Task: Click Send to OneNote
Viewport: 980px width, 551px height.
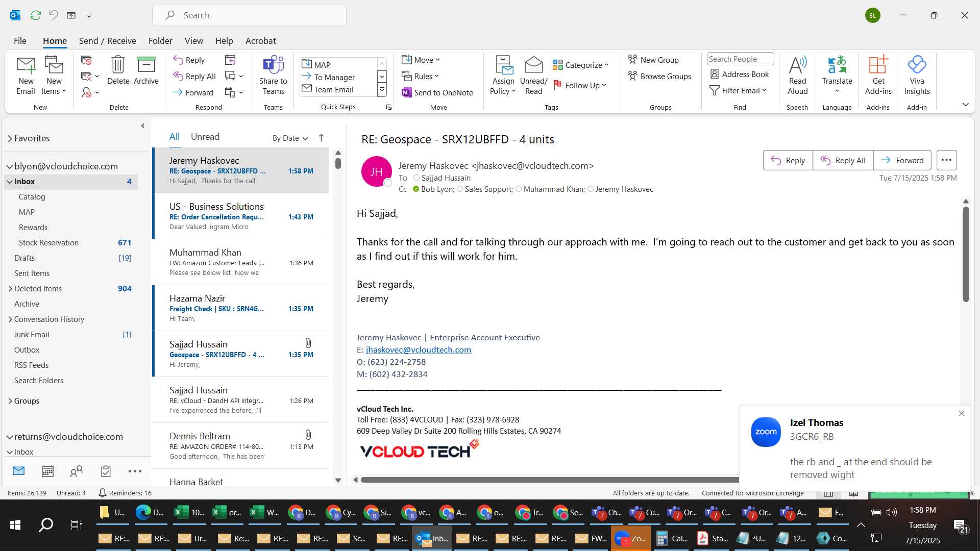Action: [437, 92]
